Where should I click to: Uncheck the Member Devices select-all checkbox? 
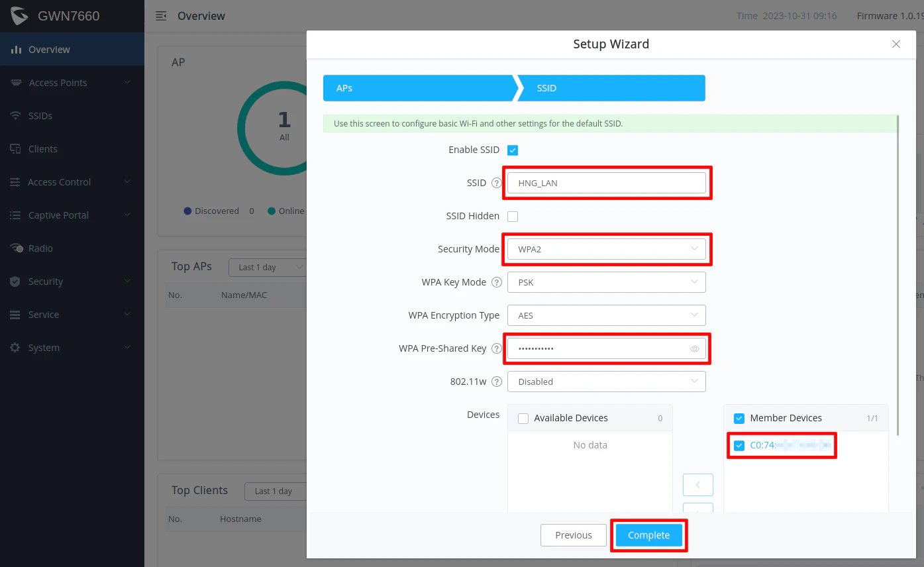point(739,419)
